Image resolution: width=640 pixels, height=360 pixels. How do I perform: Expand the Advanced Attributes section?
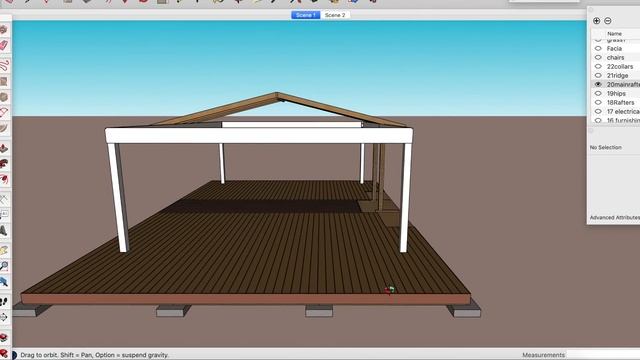tap(615, 218)
